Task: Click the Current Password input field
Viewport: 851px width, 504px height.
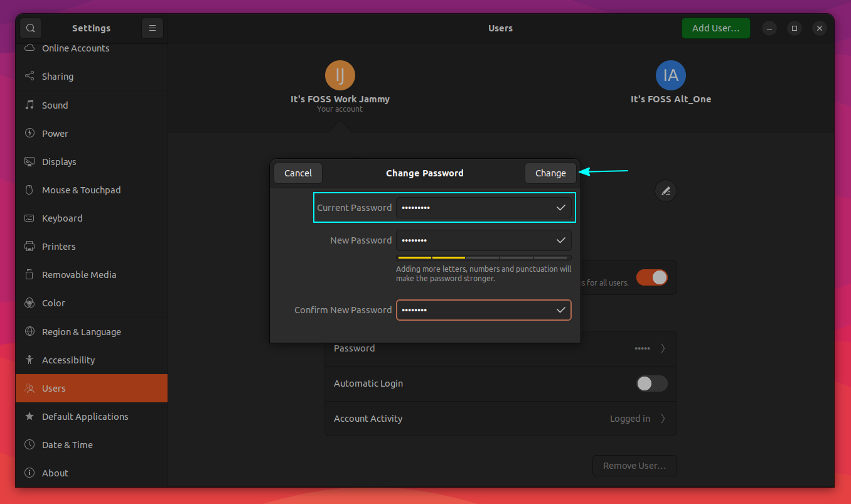Action: pos(484,208)
